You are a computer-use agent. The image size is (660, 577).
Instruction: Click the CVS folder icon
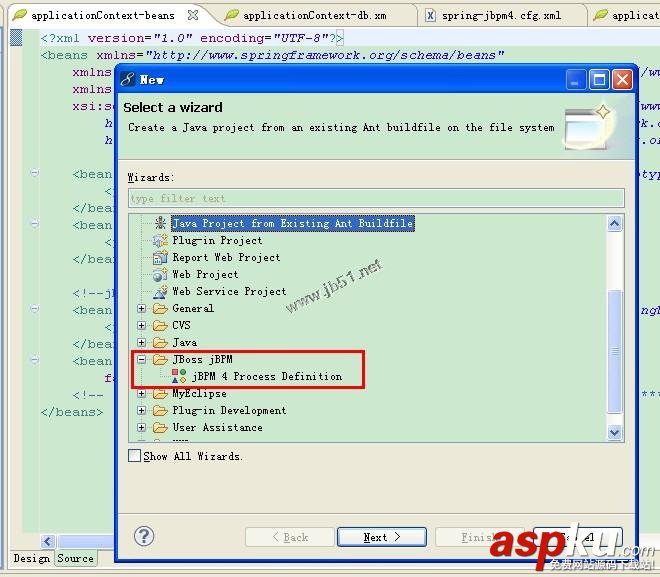160,325
